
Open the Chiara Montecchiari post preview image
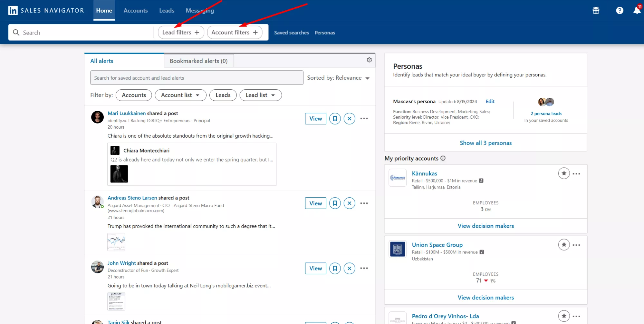pos(119,174)
